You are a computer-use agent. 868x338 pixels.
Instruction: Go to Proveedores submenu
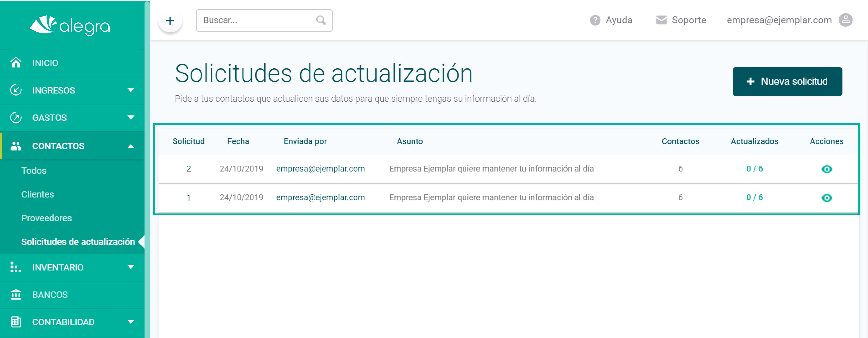[46, 218]
